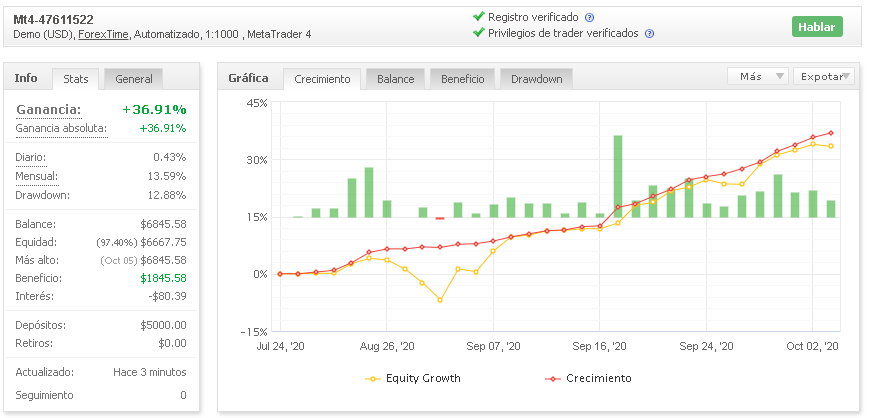Switch to the General tab
Viewport: 869px width, 418px height.
[x=134, y=79]
